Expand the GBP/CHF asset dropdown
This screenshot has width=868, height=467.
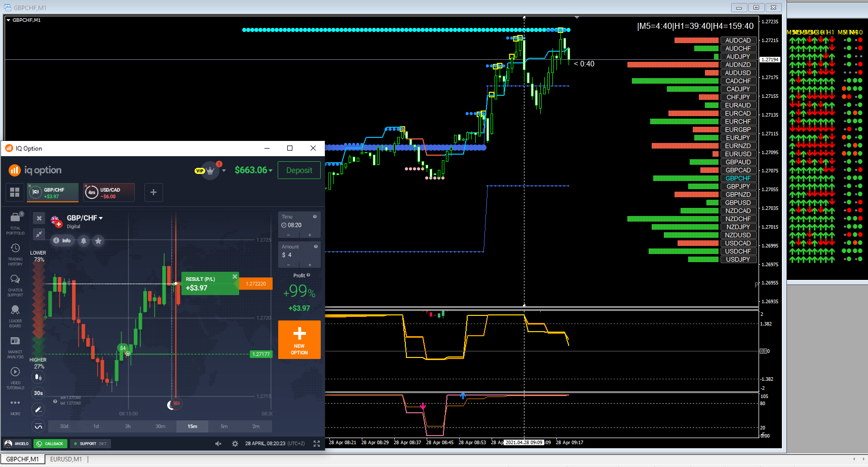(85, 218)
